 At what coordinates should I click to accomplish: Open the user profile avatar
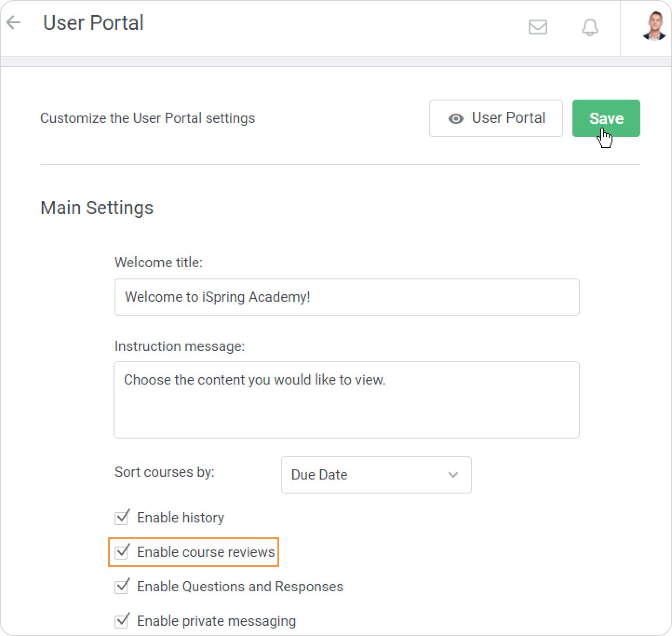pyautogui.click(x=654, y=26)
